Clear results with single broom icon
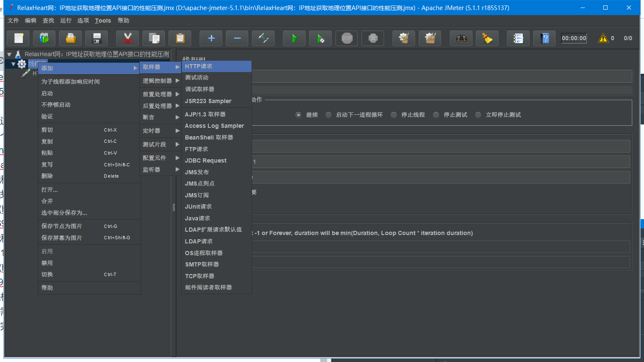 pos(404,38)
